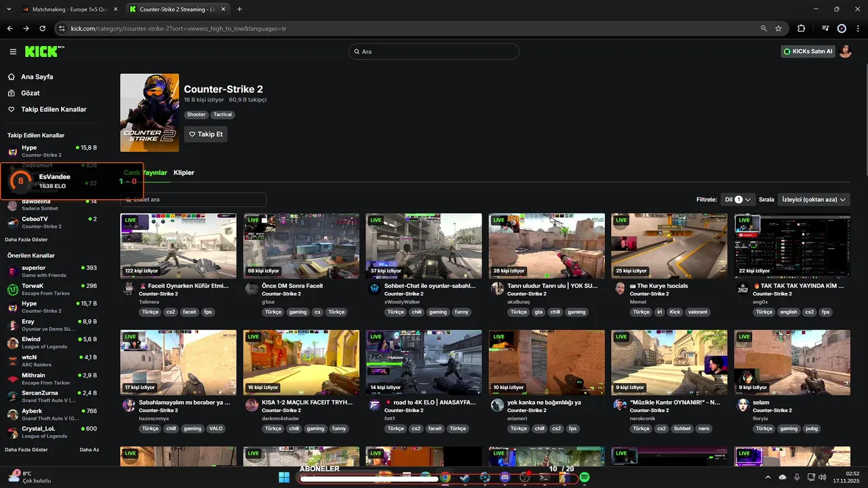The height and width of the screenshot is (488, 868).
Task: Open Talimera streamer avatar
Action: coord(128,289)
